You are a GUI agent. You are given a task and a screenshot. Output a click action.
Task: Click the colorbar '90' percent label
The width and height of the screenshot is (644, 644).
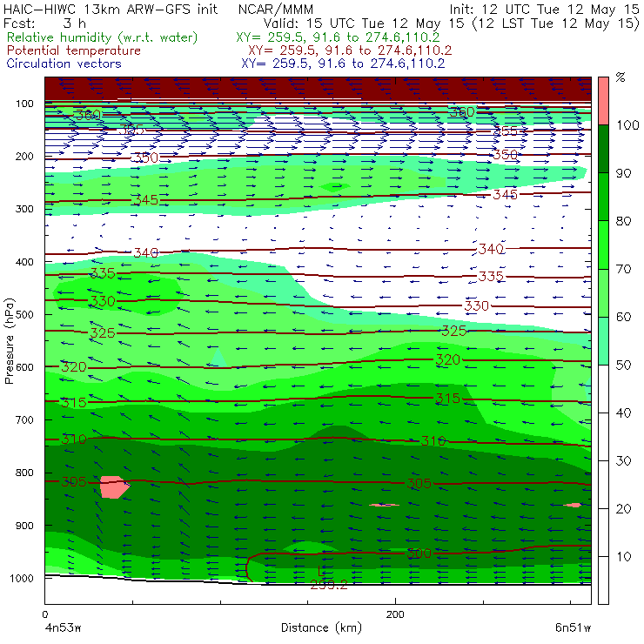click(x=623, y=173)
